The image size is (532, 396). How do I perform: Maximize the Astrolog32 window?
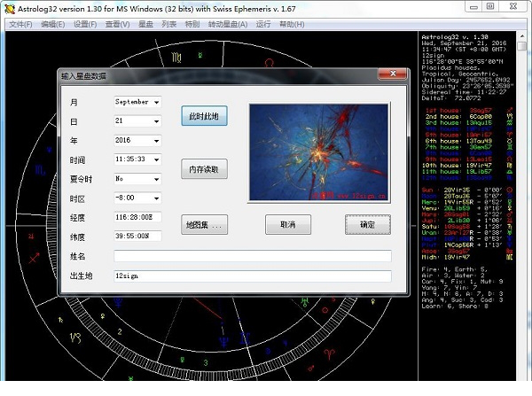[490, 6]
